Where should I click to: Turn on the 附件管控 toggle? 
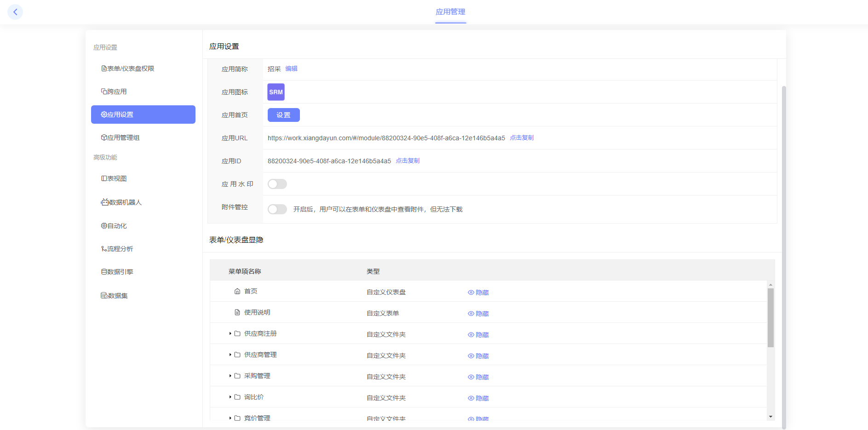point(277,209)
